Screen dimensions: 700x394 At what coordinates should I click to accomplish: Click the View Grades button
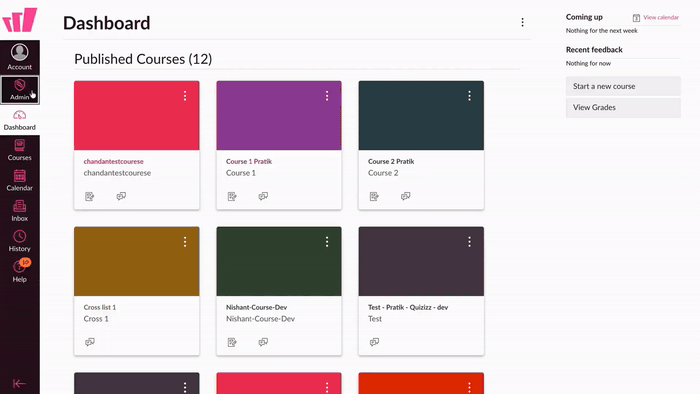(x=623, y=108)
